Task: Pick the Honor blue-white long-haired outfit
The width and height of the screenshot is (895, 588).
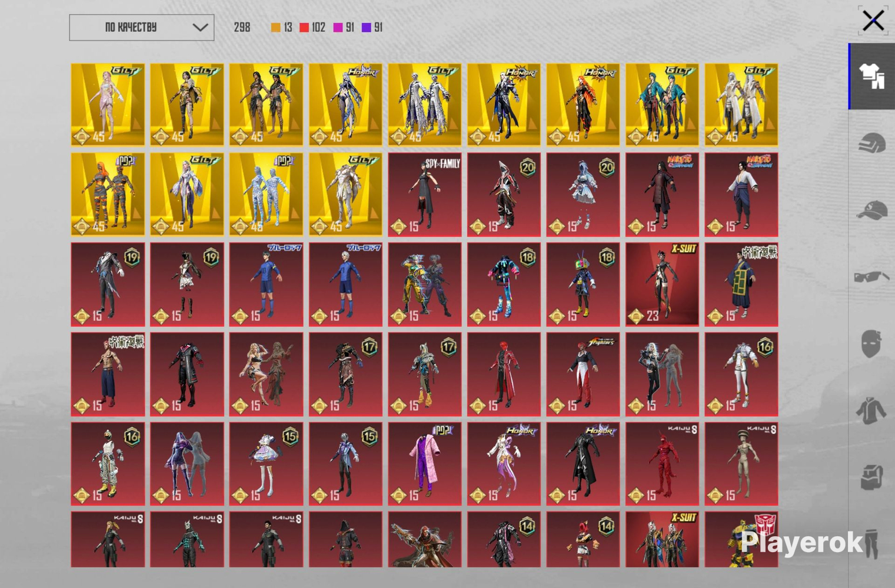Action: (345, 105)
